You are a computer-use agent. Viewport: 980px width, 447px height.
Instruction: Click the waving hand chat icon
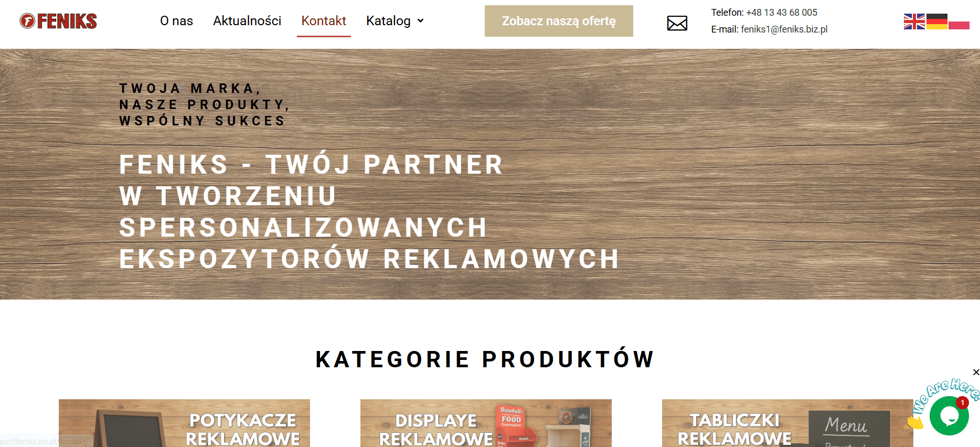(914, 422)
